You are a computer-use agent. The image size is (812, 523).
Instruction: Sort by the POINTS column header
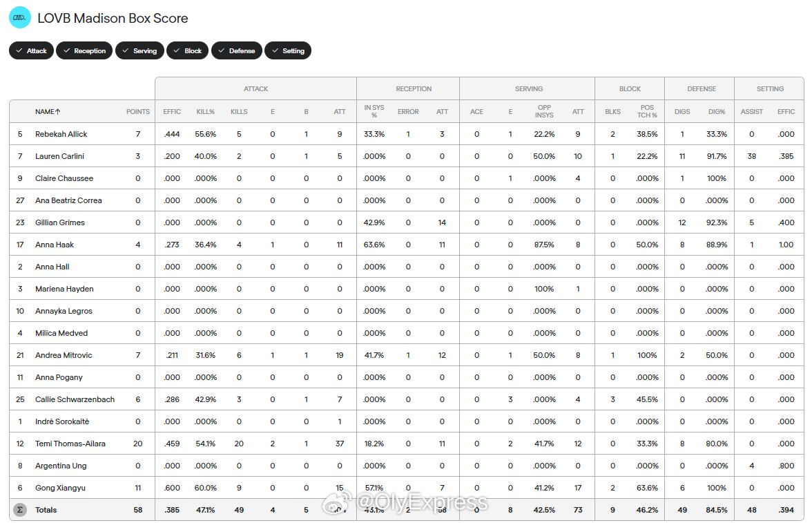(138, 111)
